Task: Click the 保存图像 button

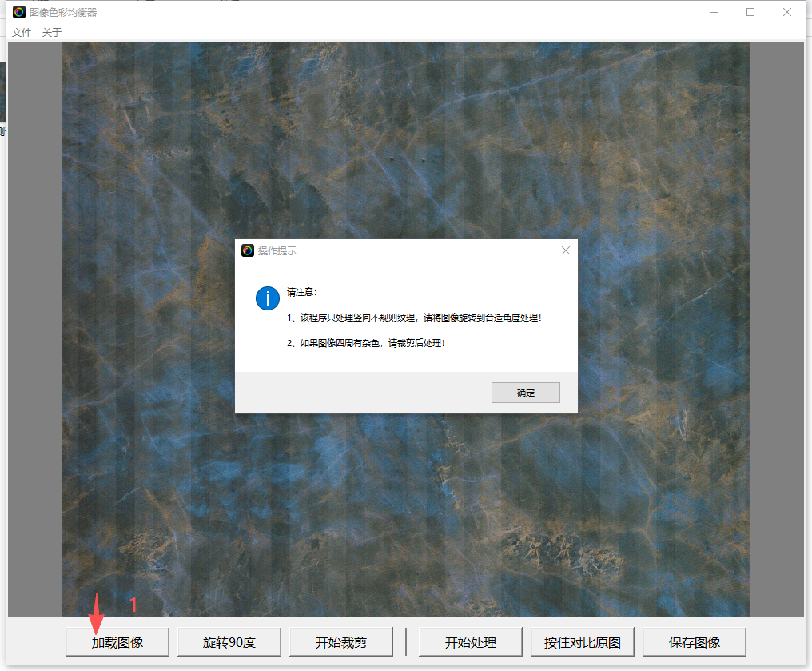Action: pyautogui.click(x=694, y=641)
